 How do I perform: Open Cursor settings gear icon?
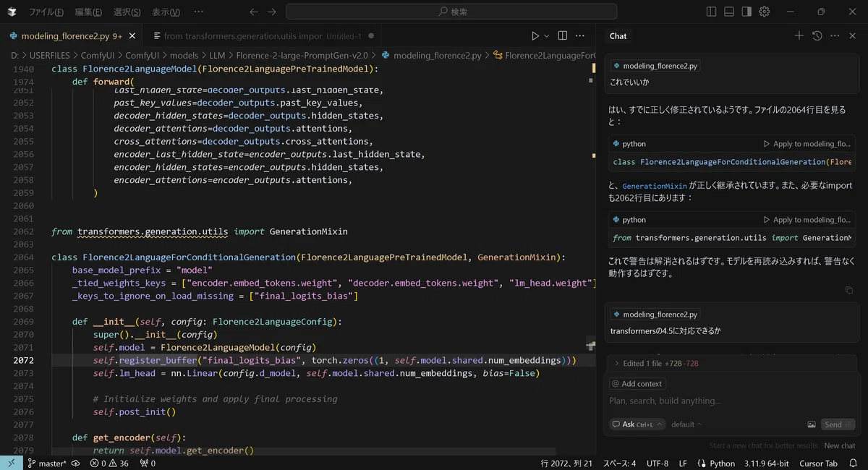coord(765,12)
